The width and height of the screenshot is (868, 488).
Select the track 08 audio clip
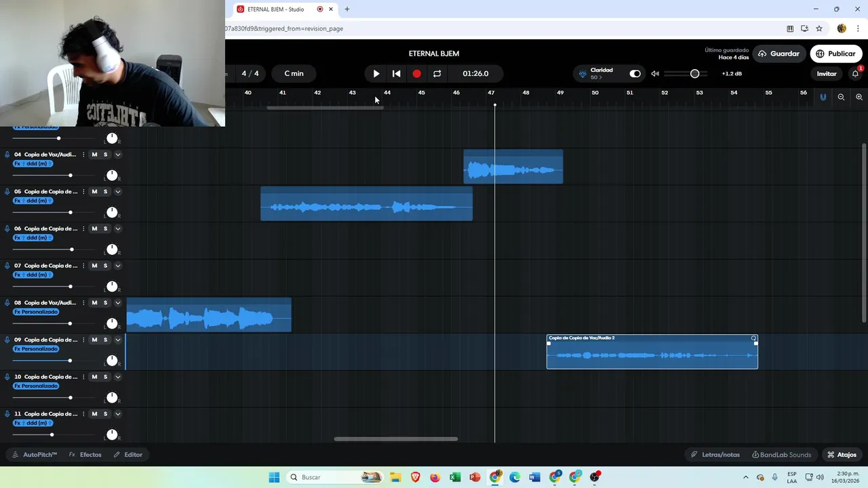209,315
